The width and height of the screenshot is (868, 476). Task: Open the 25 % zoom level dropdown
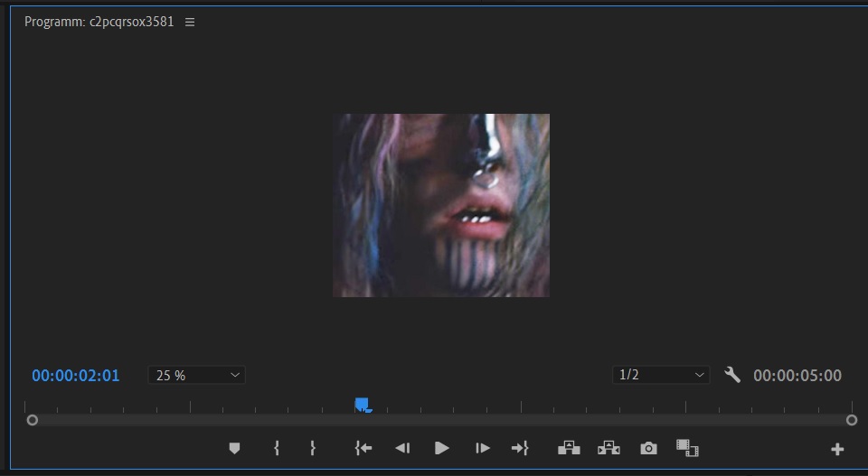pos(196,376)
